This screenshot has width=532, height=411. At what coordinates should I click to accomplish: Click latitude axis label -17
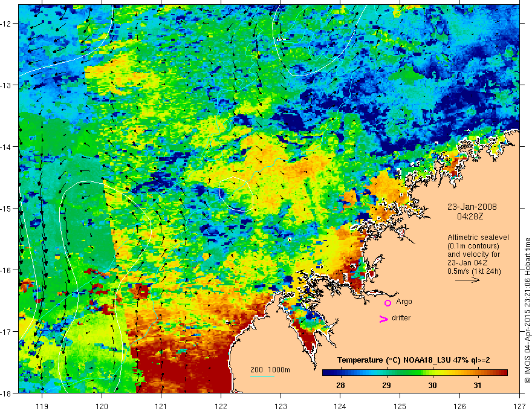click(6, 332)
